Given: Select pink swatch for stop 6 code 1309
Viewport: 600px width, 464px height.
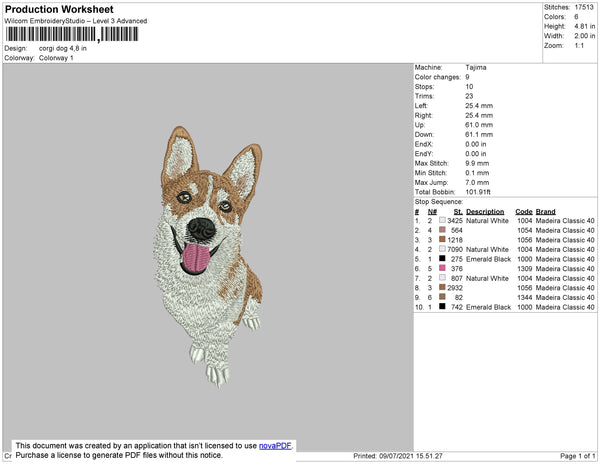Looking at the screenshot, I should (x=442, y=268).
